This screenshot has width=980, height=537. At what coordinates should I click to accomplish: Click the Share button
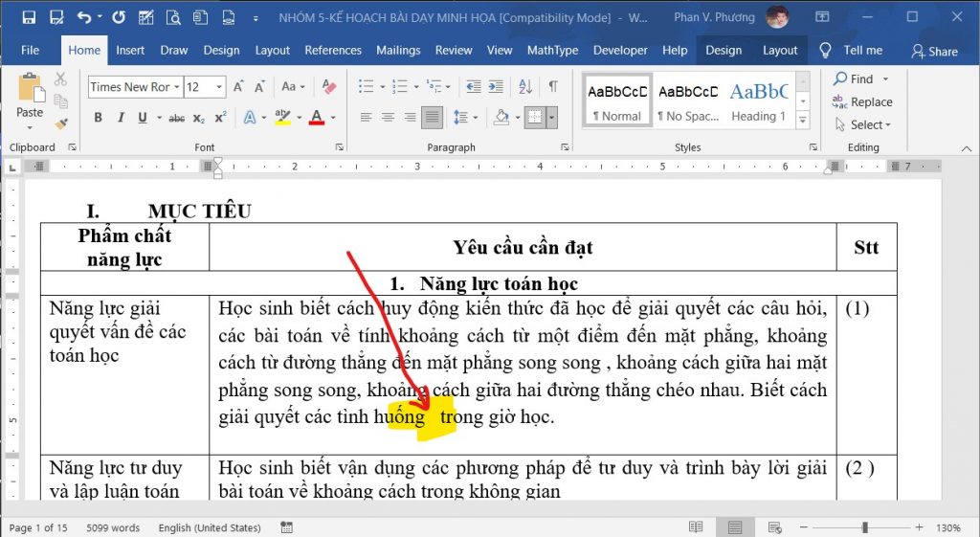click(x=934, y=52)
